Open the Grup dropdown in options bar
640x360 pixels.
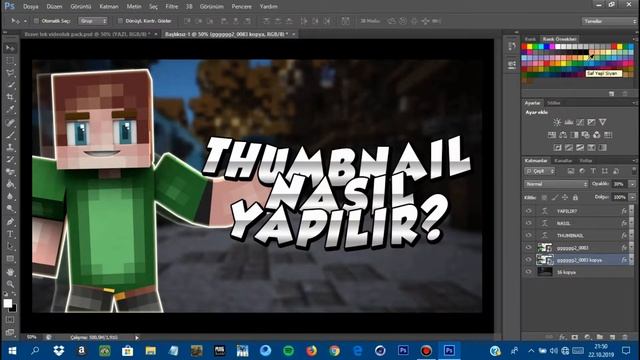[93, 21]
